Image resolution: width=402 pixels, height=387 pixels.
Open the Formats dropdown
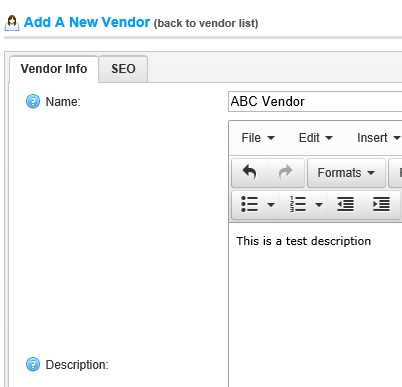pos(346,173)
